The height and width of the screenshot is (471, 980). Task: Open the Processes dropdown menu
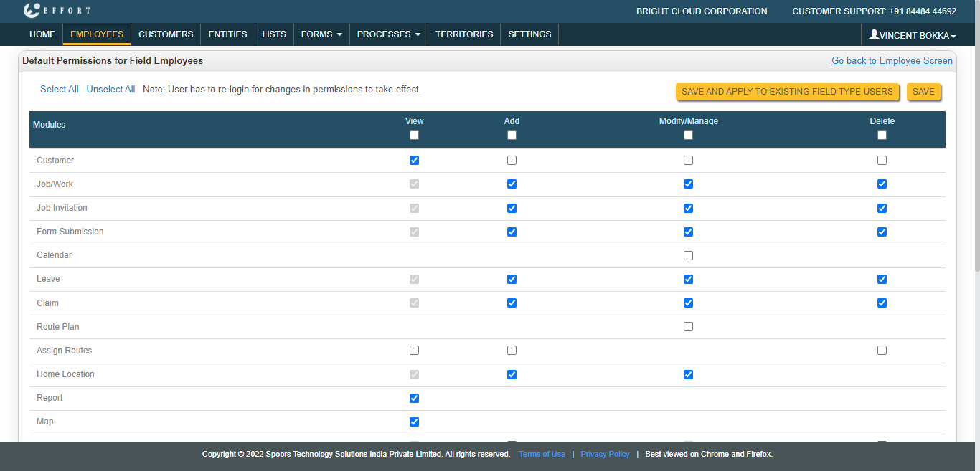coord(388,34)
